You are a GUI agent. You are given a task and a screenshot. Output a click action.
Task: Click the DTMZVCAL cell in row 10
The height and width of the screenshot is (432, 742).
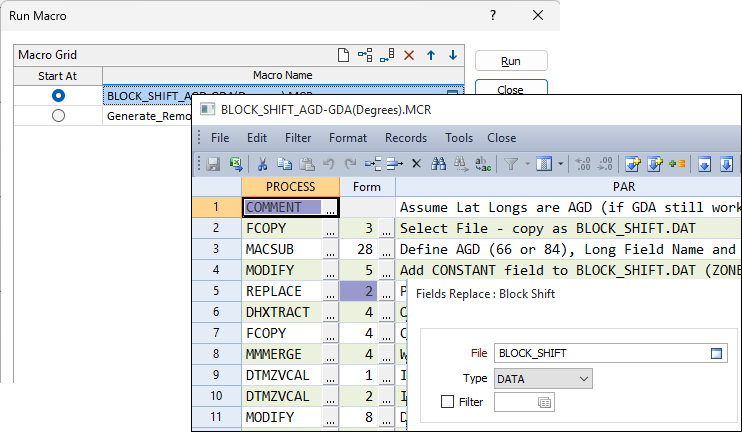282,396
